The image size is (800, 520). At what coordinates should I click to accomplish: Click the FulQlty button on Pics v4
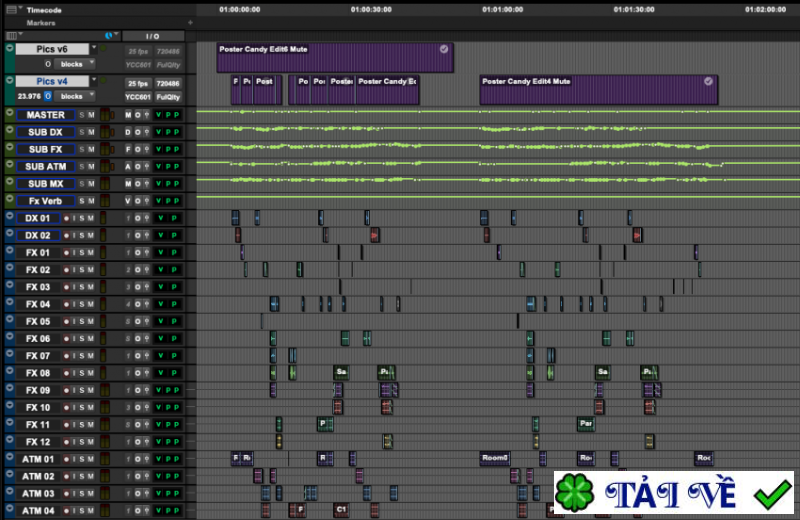pyautogui.click(x=166, y=97)
